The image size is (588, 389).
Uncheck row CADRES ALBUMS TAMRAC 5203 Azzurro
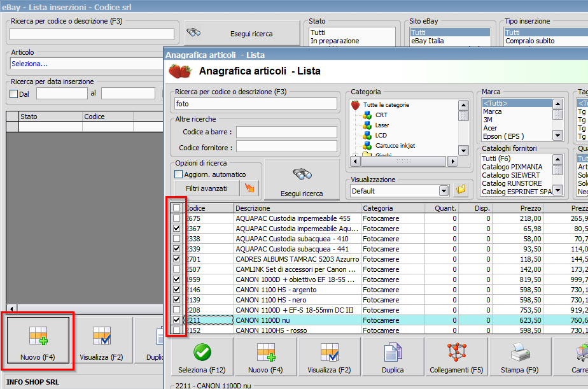pos(177,258)
